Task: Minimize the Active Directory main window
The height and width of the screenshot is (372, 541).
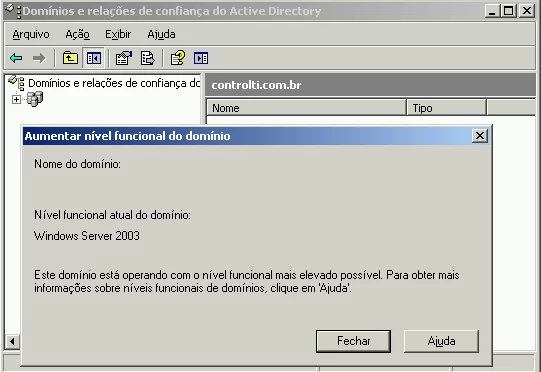Action: coord(492,11)
